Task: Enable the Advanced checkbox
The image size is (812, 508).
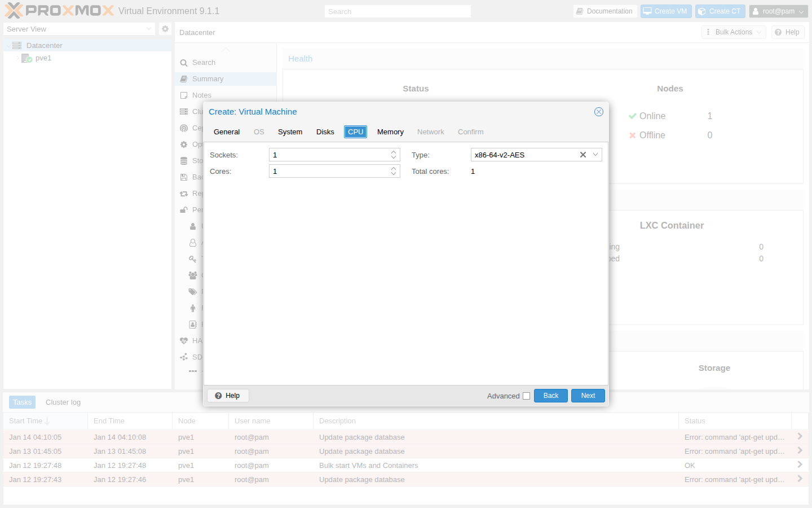Action: coord(526,396)
